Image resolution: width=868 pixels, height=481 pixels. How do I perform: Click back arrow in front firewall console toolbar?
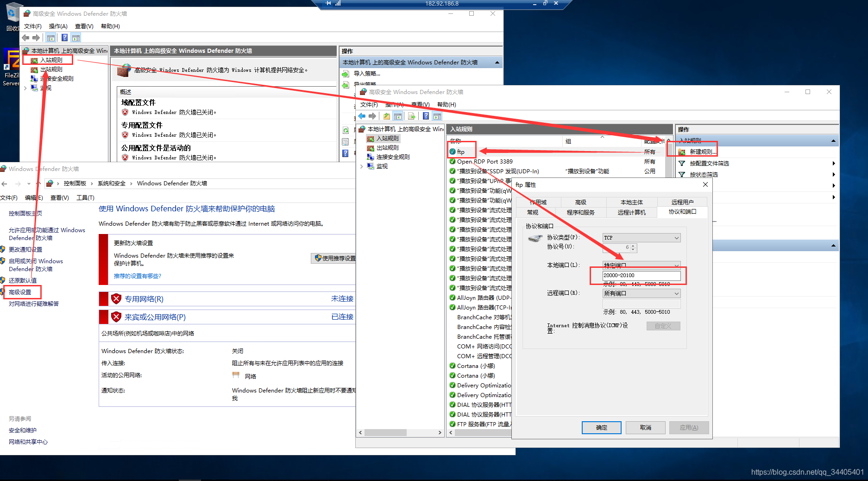(362, 116)
